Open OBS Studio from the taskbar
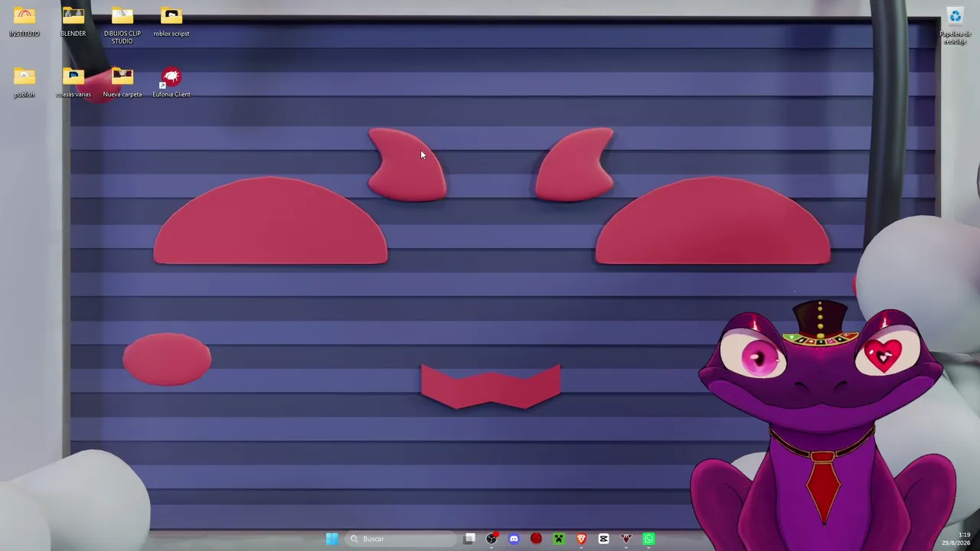The image size is (980, 551). coord(492,539)
